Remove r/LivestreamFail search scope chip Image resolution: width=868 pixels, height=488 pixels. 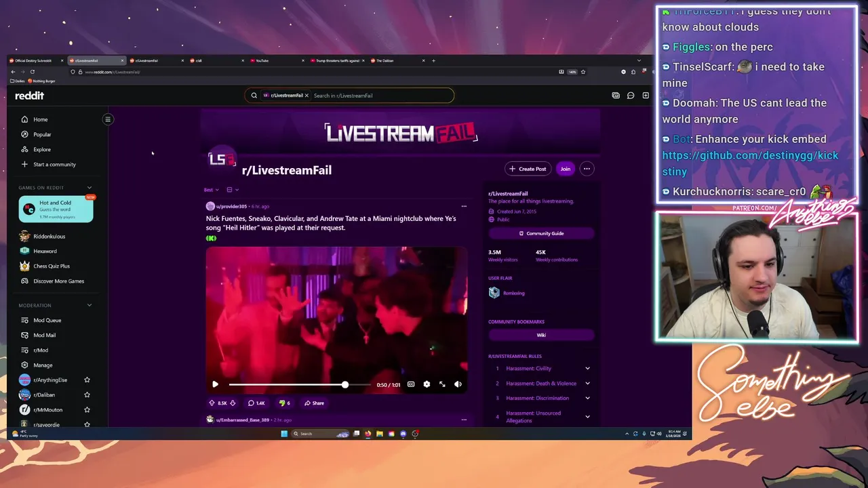(x=307, y=96)
